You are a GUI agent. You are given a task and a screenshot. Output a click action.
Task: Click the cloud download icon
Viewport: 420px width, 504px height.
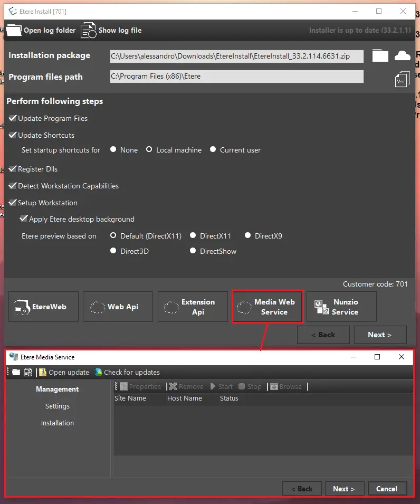click(x=403, y=56)
